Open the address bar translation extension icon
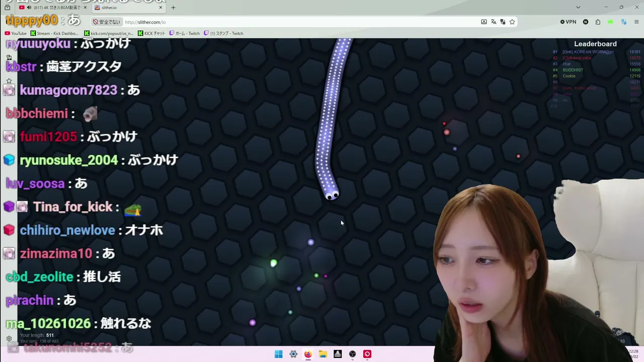644x362 pixels. coord(503,22)
